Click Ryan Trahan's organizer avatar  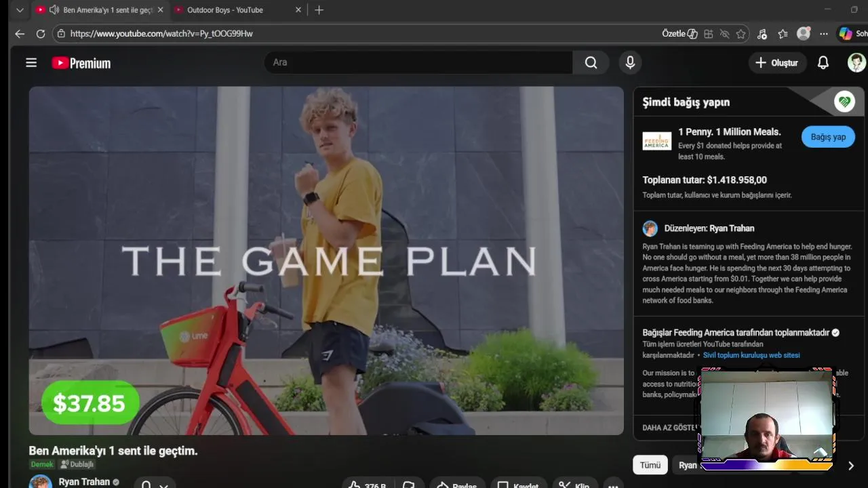[x=650, y=228]
